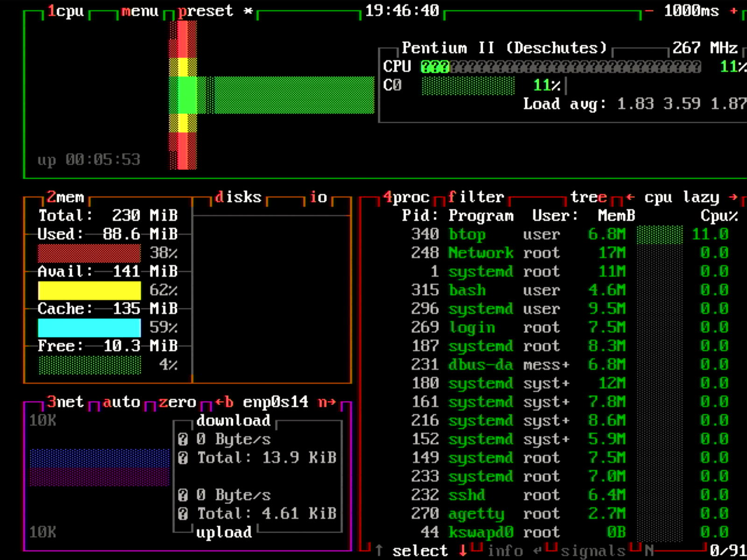The image size is (747, 560).
Task: Click the MemB column header
Action: (616, 216)
